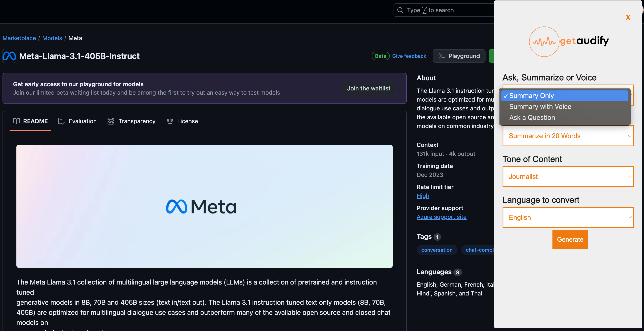Click the getaudify waveform logo
This screenshot has height=331, width=644.
point(544,42)
